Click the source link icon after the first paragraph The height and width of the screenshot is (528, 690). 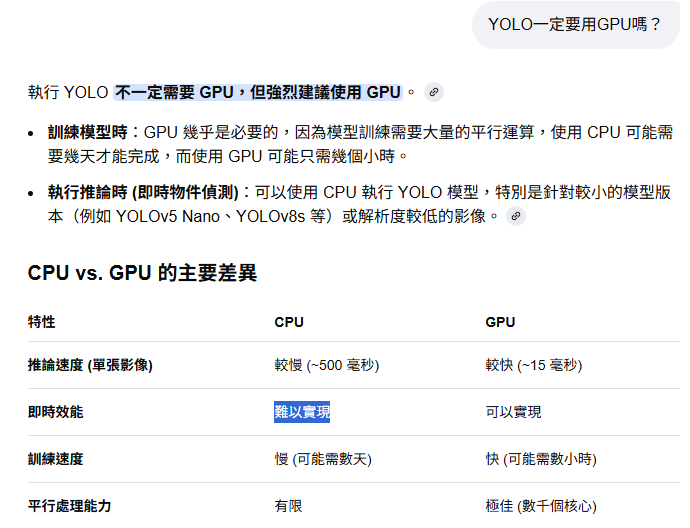pyautogui.click(x=433, y=92)
